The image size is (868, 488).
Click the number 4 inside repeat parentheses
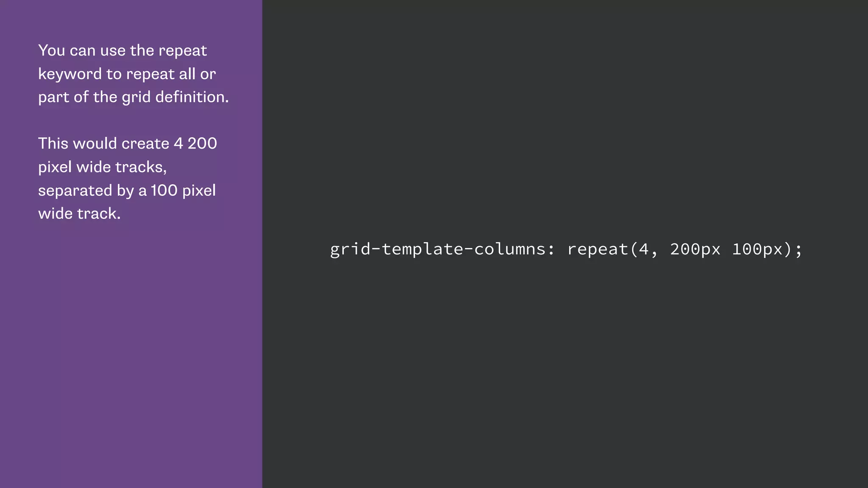coord(644,249)
